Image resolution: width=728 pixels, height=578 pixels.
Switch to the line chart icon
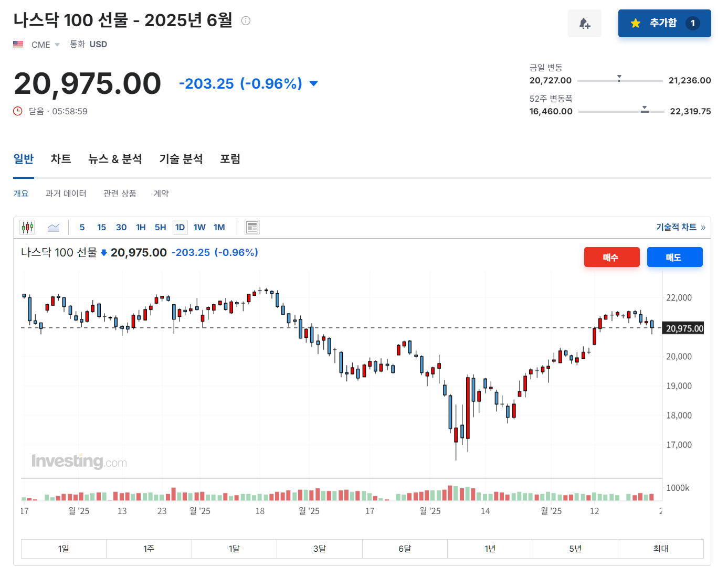(x=53, y=227)
